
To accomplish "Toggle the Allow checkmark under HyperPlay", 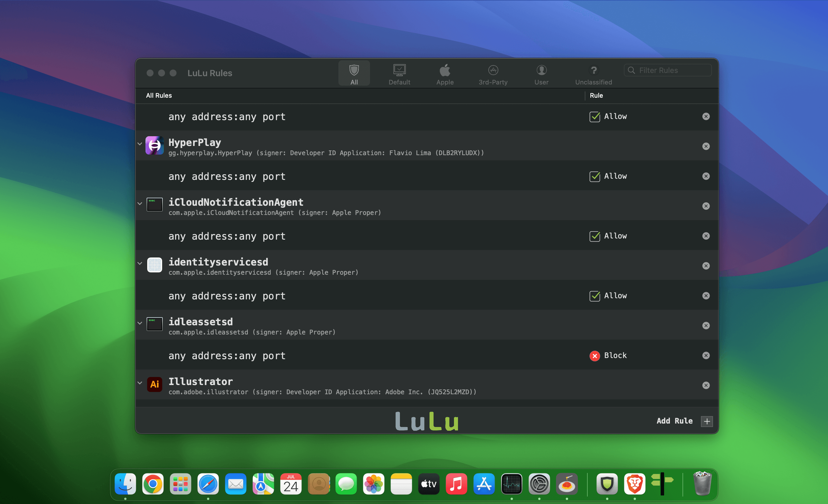I will click(595, 176).
